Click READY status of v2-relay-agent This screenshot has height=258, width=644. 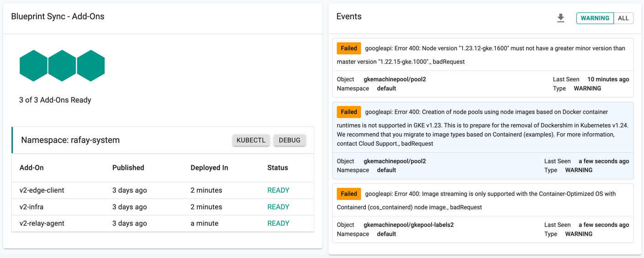click(278, 223)
